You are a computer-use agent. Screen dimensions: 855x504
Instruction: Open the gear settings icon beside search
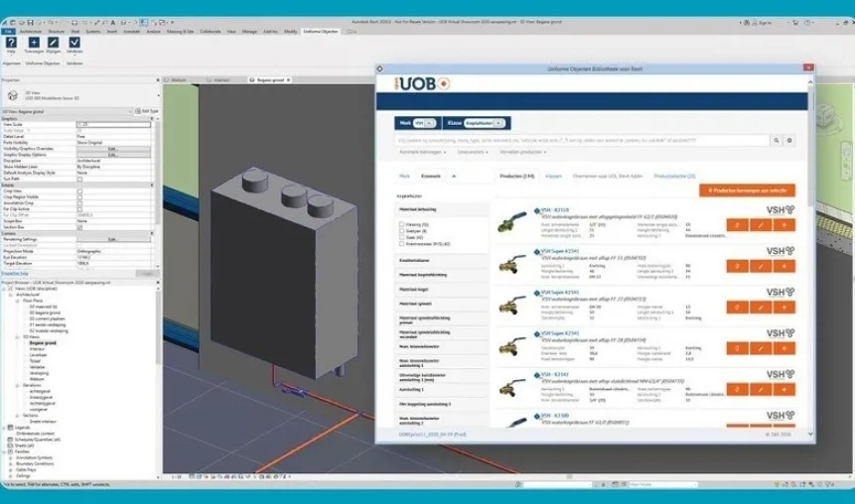coord(789,141)
